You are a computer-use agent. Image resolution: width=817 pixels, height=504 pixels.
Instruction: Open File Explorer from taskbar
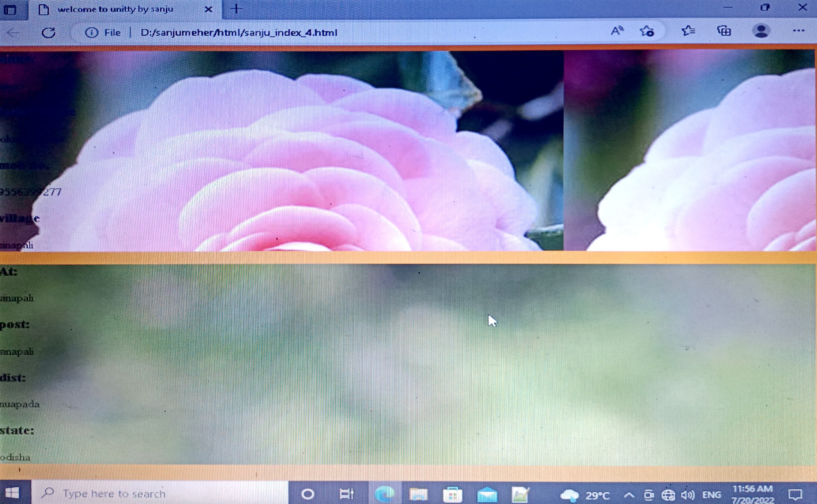point(418,494)
